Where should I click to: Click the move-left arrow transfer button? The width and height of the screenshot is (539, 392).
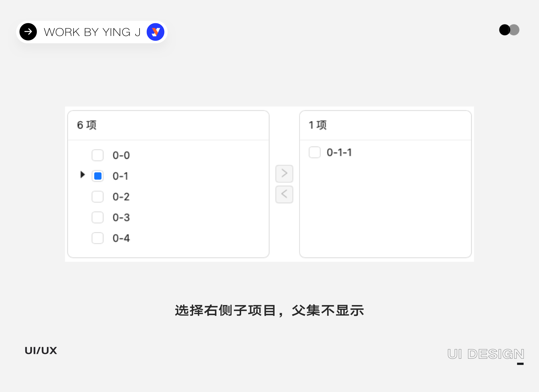click(284, 194)
